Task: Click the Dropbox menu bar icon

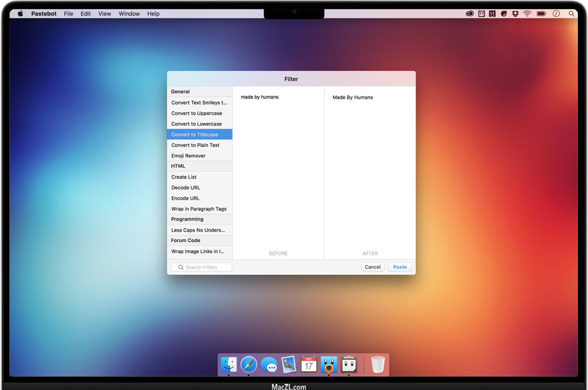Action: (515, 14)
